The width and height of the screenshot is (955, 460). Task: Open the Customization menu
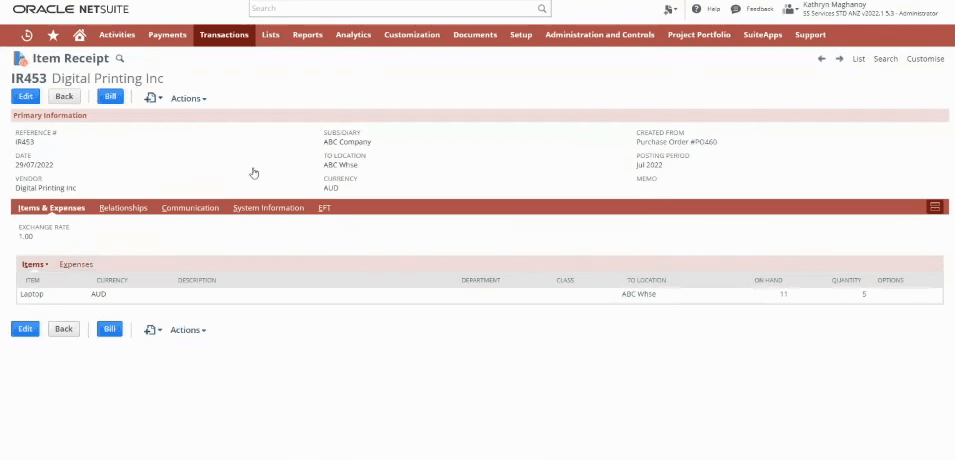(x=412, y=35)
